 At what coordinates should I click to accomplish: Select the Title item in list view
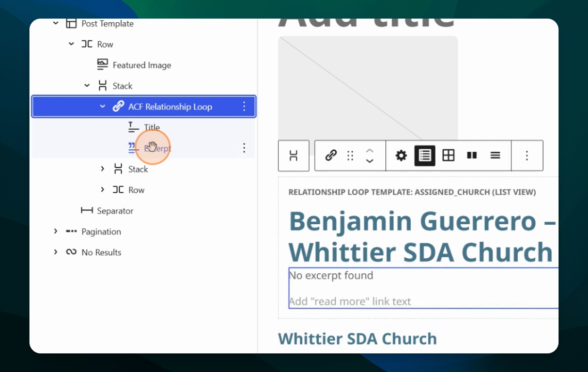coord(152,127)
